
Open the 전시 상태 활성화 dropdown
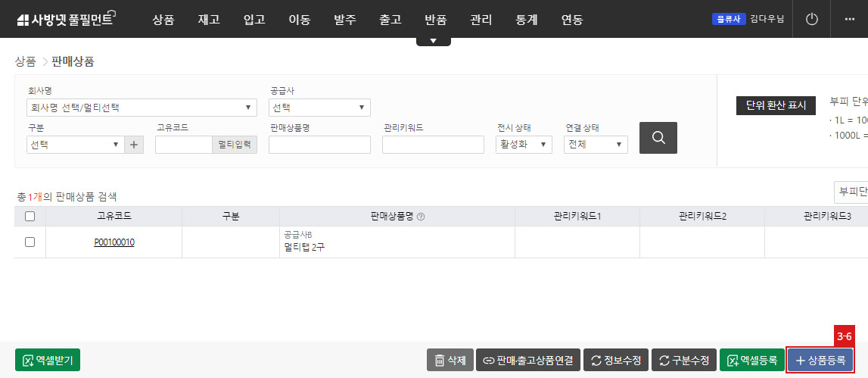[x=524, y=145]
